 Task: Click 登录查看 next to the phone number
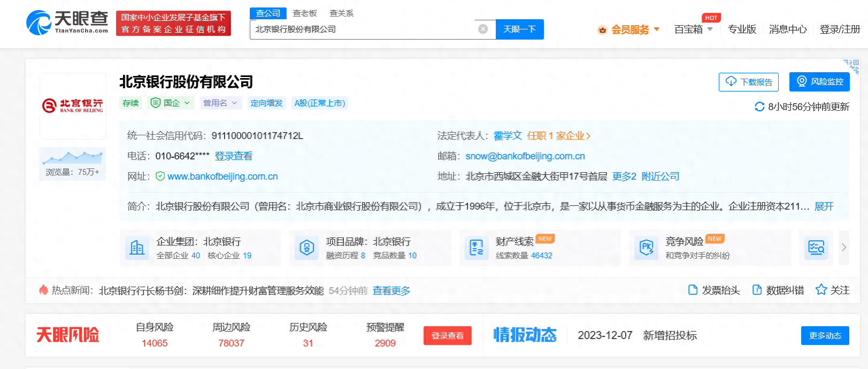[234, 156]
